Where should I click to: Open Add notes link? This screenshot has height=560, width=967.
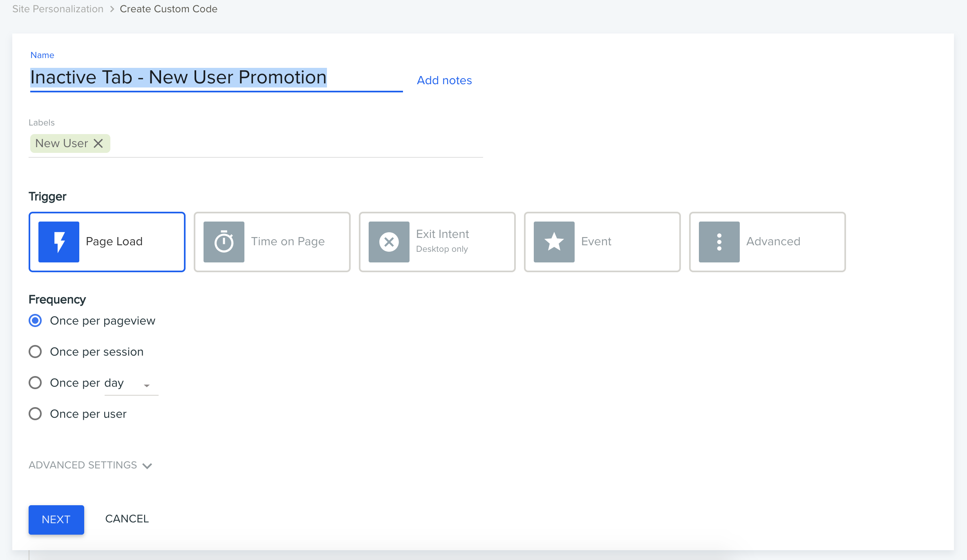coord(444,81)
